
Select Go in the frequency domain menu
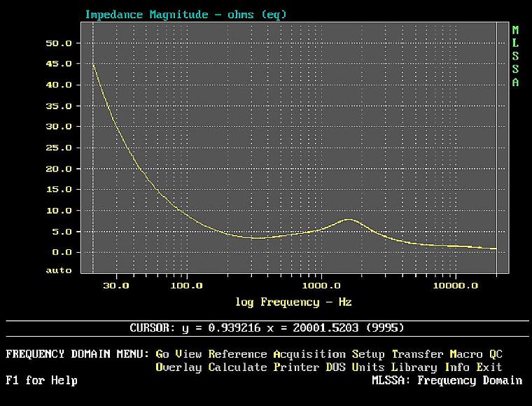tap(162, 354)
